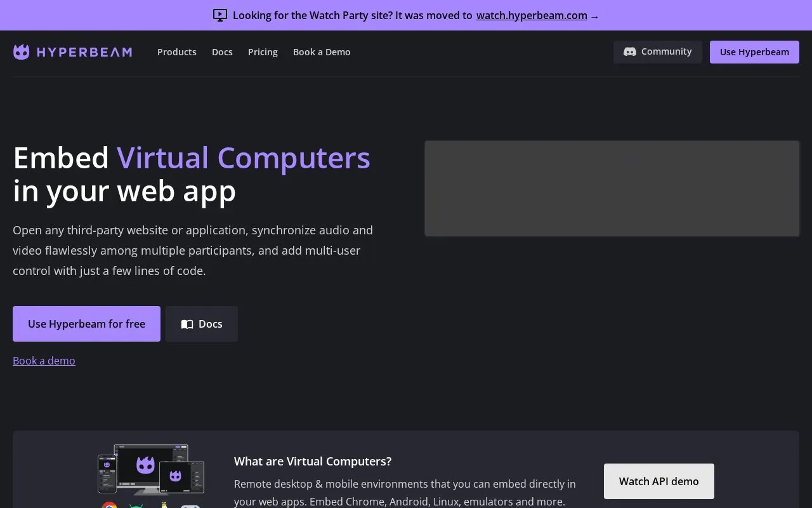Click the partly visible Chrome icon under the devices

110,505
